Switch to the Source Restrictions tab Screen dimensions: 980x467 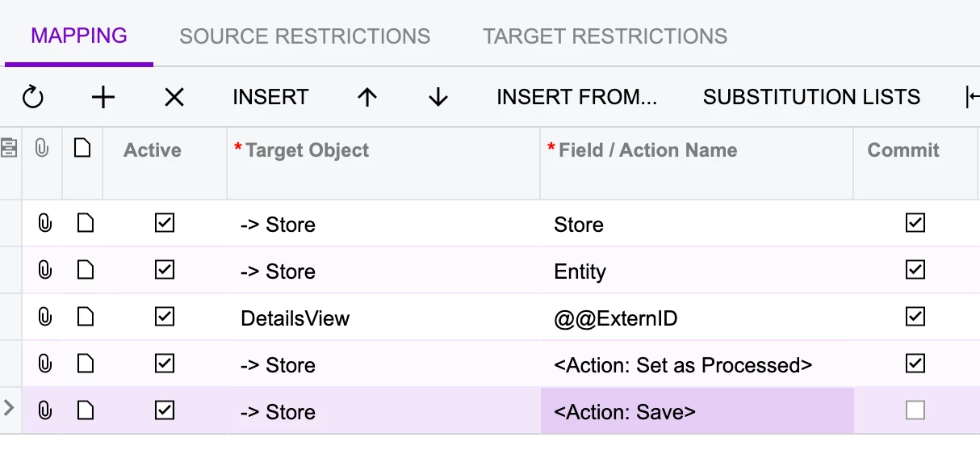click(x=304, y=36)
